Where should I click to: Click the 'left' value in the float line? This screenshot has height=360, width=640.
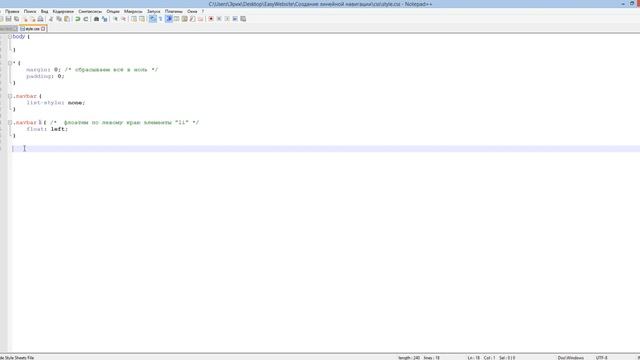[58, 129]
